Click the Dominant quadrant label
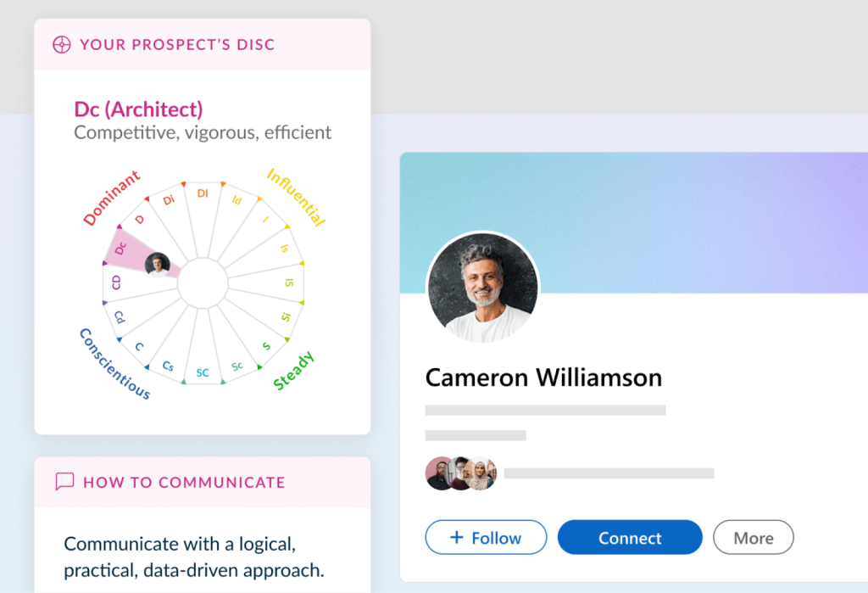This screenshot has height=593, width=868. [x=112, y=199]
